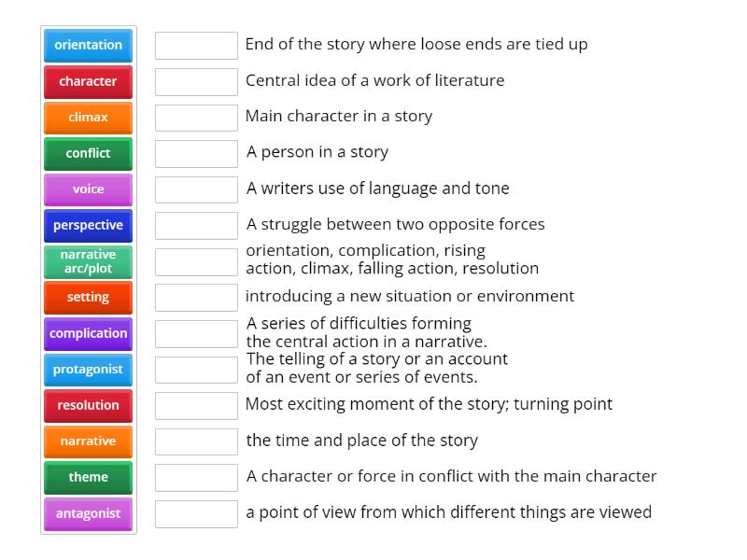Select the resolution keyword tile

(x=88, y=405)
